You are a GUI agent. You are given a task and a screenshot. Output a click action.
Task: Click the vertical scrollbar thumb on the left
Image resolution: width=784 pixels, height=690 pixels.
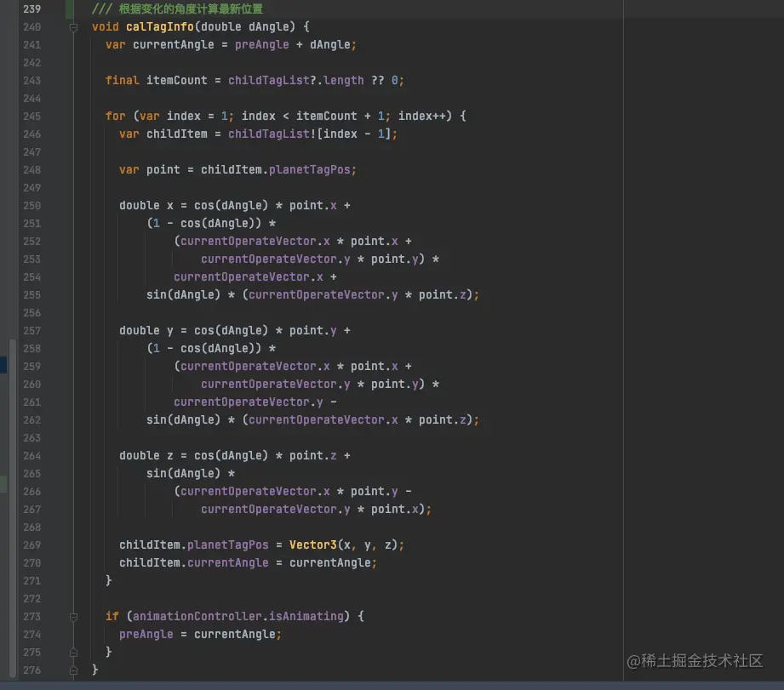[x=13, y=507]
